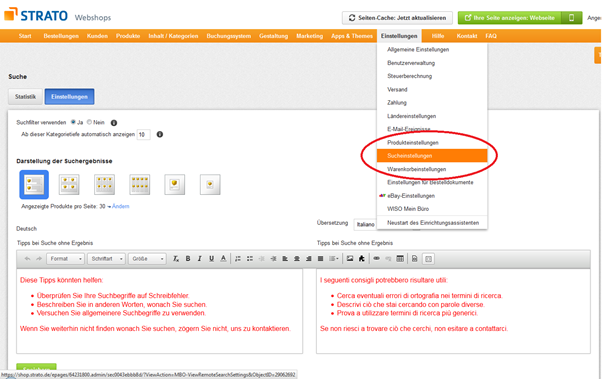This screenshot has height=379, width=604.
Task: Choose Sucheinstellungen in the dropdown menu
Action: [x=432, y=156]
